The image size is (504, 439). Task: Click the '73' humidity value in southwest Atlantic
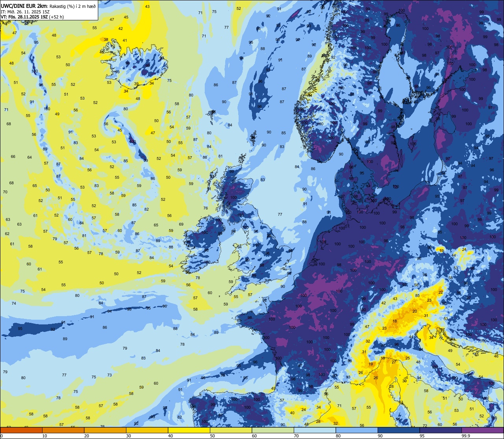tap(109, 375)
